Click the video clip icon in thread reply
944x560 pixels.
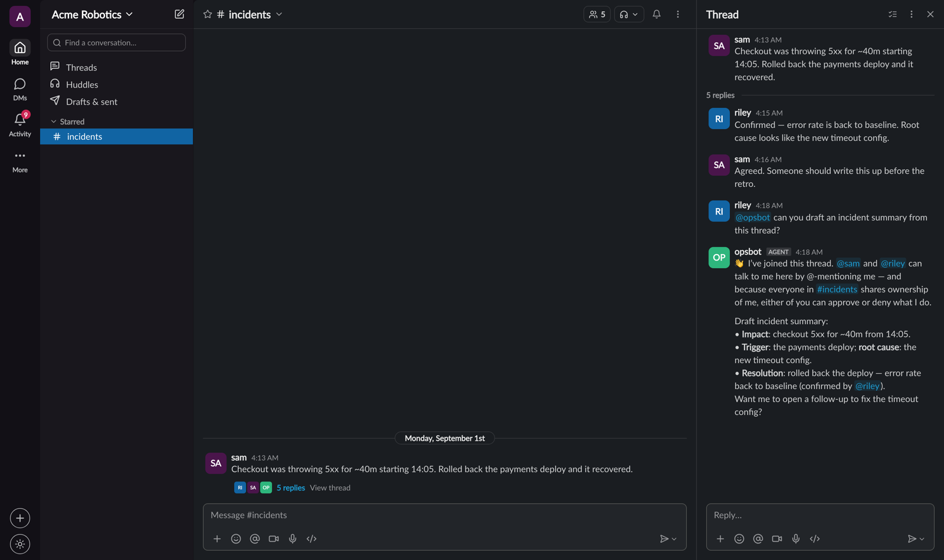coord(777,539)
